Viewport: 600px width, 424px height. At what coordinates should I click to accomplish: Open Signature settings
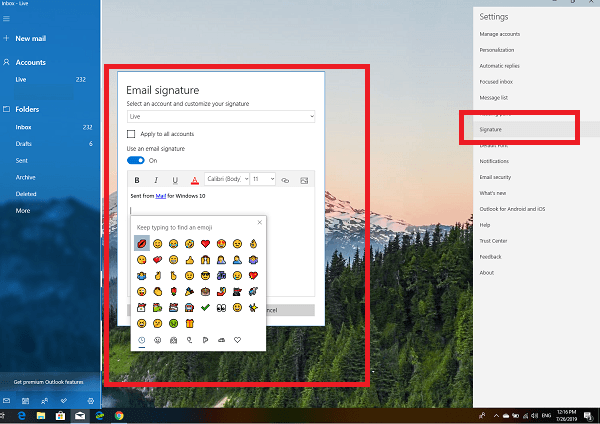[491, 129]
